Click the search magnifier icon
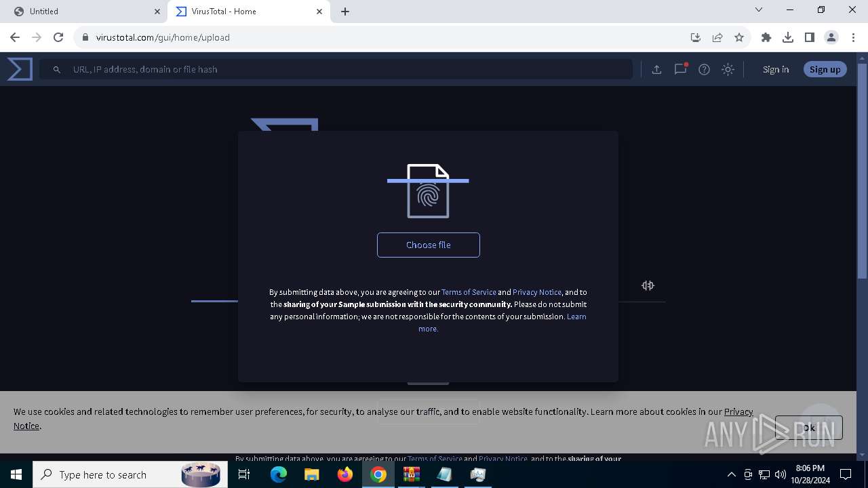Viewport: 868px width, 488px height. pyautogui.click(x=57, y=69)
